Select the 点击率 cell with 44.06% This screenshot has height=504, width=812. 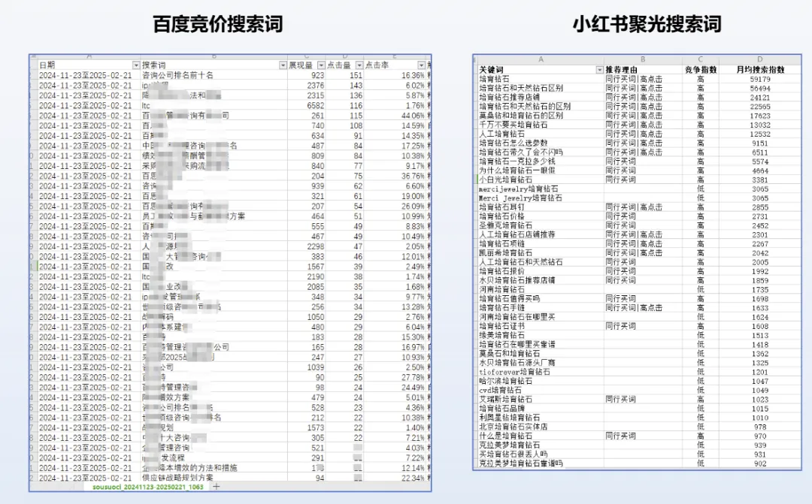395,116
